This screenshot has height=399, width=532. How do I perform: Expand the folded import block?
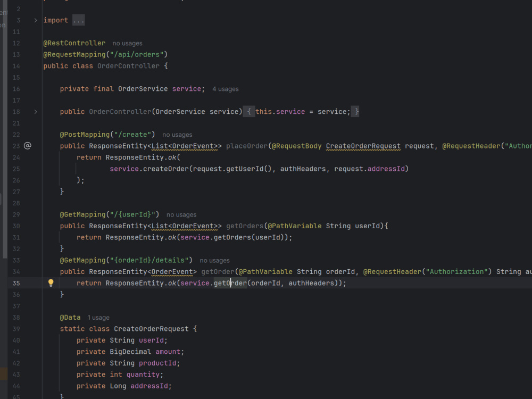[36, 20]
